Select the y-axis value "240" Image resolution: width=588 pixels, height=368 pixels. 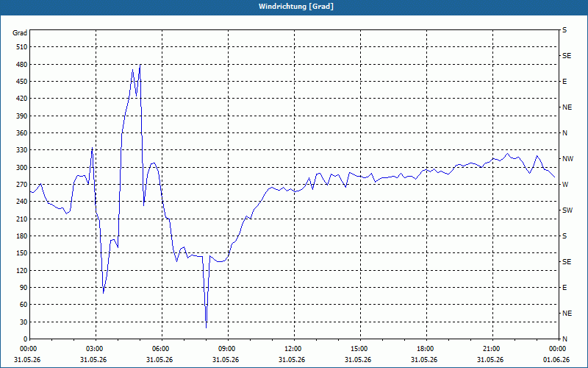[22, 202]
